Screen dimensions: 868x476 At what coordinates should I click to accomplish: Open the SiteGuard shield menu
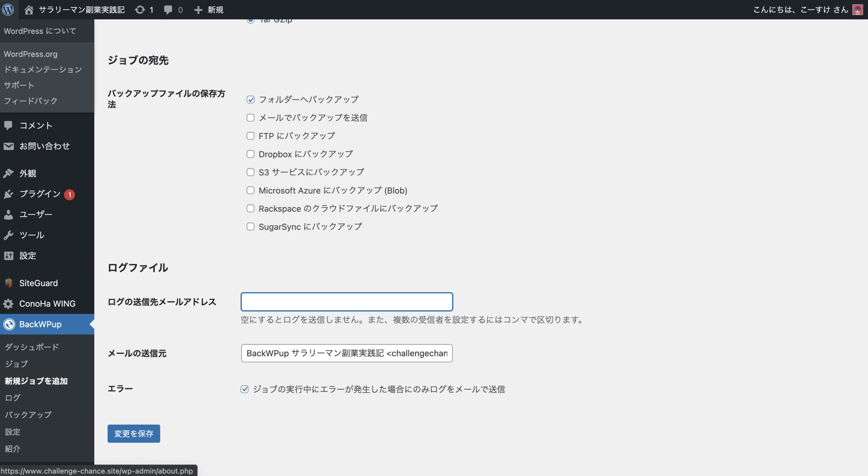coord(8,283)
